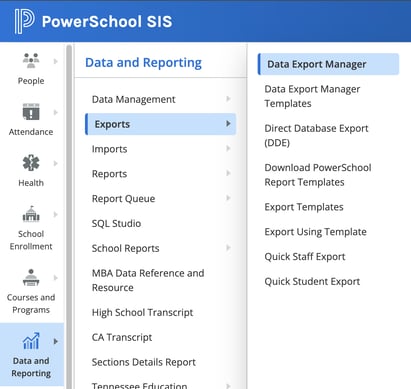The image size is (411, 389).
Task: Open the People icon in sidebar
Action: [31, 61]
